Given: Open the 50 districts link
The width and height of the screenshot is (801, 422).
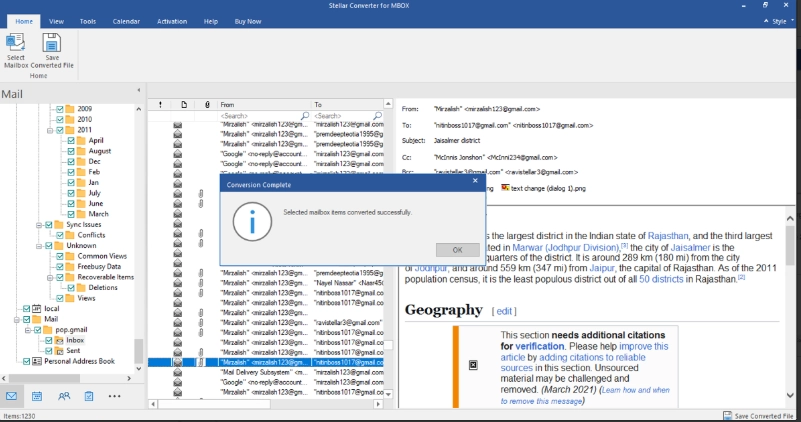Looking at the screenshot, I should 661,279.
